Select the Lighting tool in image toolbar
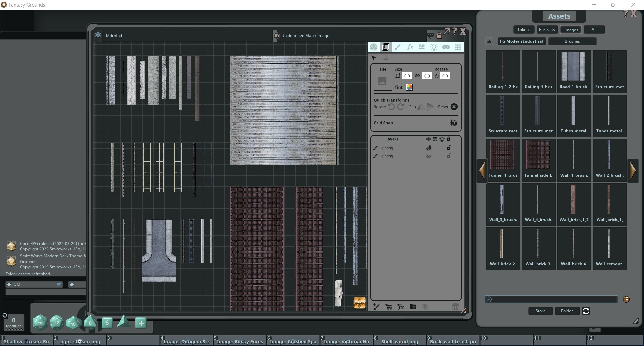644x346 pixels. pos(434,47)
